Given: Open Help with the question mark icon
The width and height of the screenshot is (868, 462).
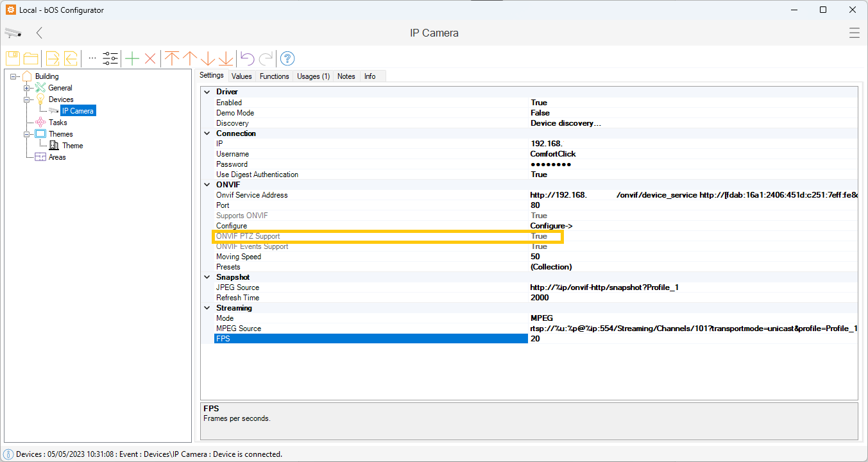Looking at the screenshot, I should 287,58.
